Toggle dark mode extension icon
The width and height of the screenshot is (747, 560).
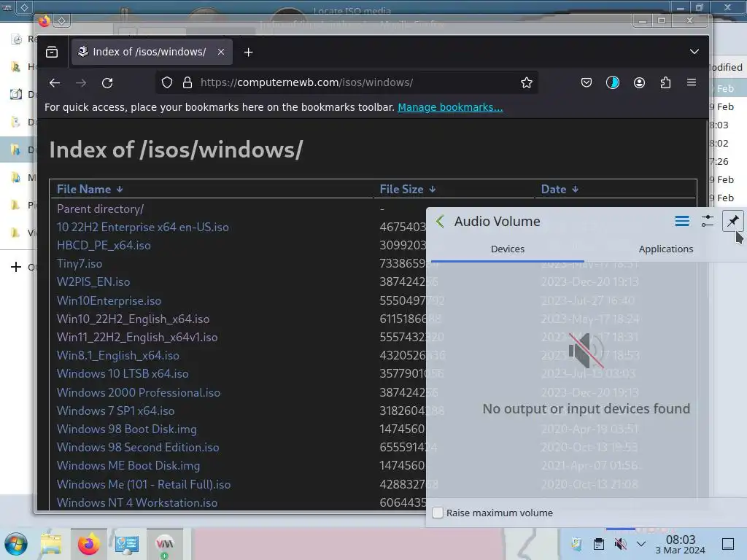(613, 82)
